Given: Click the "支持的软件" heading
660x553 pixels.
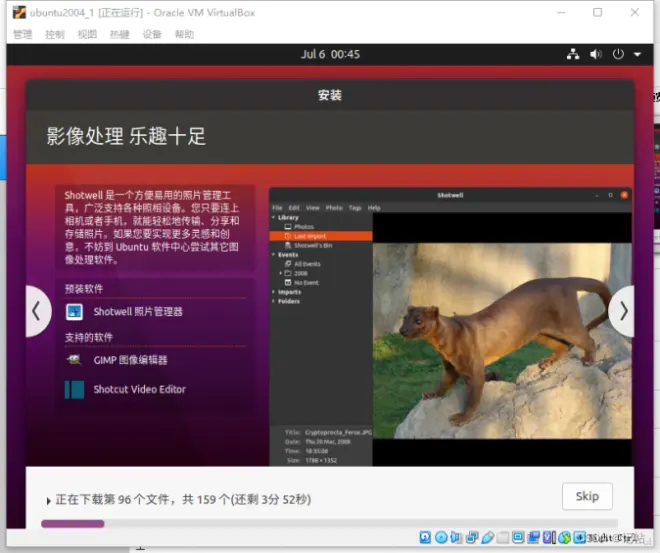Looking at the screenshot, I should coord(89,337).
